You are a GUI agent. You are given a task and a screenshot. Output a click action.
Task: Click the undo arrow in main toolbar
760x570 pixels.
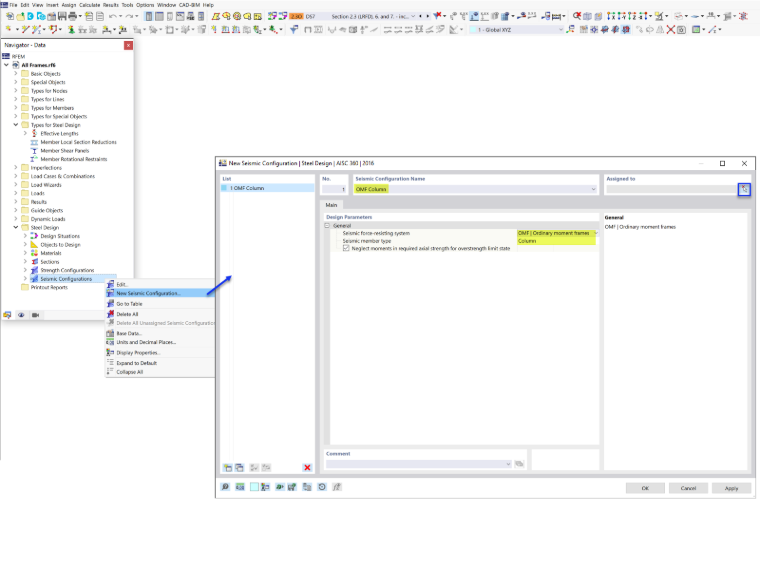click(x=112, y=16)
